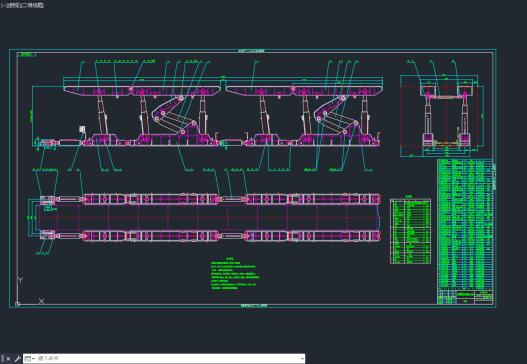Image resolution: width=527 pixels, height=364 pixels.
Task: Click the command line grip handle
Action: pyautogui.click(x=2, y=359)
